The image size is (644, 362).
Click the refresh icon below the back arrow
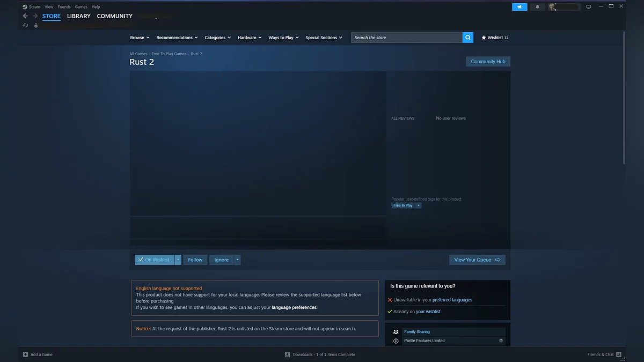(x=25, y=25)
